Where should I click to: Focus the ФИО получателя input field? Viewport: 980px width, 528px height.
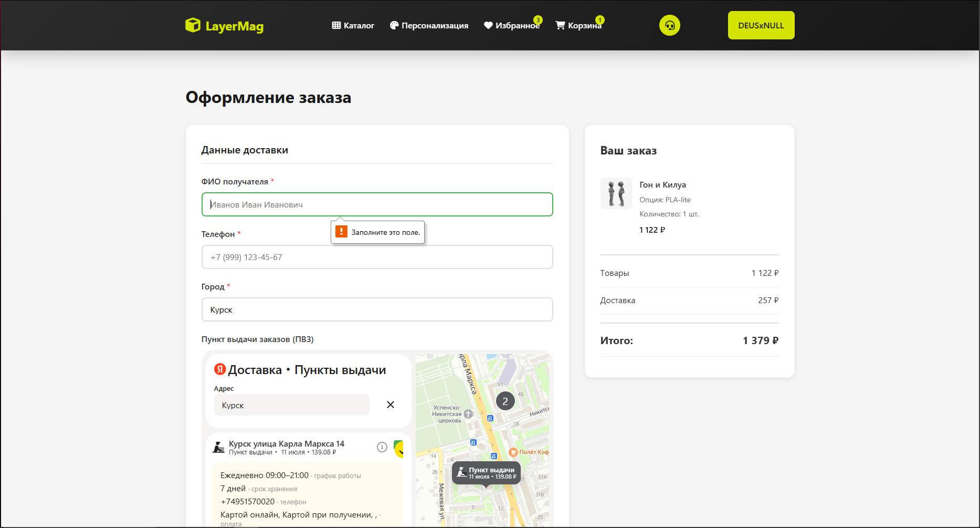(377, 204)
